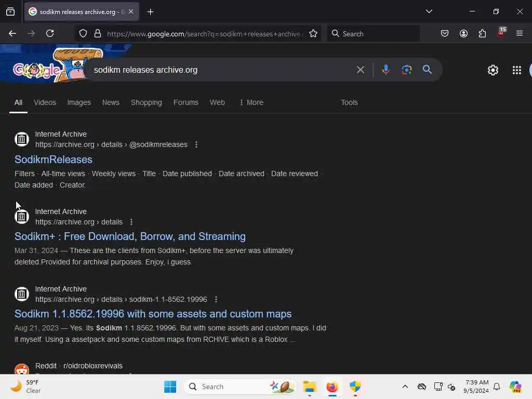Open Sodikm+ Free Download result
The height and width of the screenshot is (399, 532).
[130, 236]
